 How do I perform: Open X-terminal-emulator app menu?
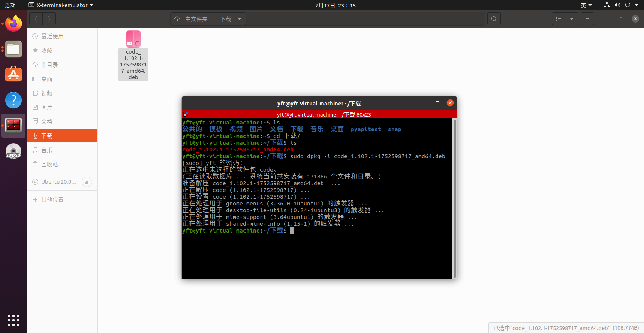61,5
